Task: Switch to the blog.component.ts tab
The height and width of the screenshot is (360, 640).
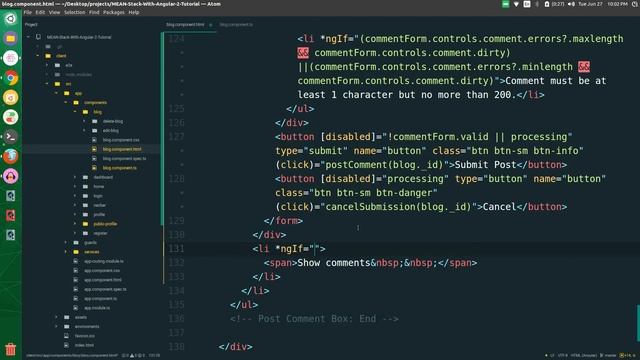Action: (x=236, y=25)
